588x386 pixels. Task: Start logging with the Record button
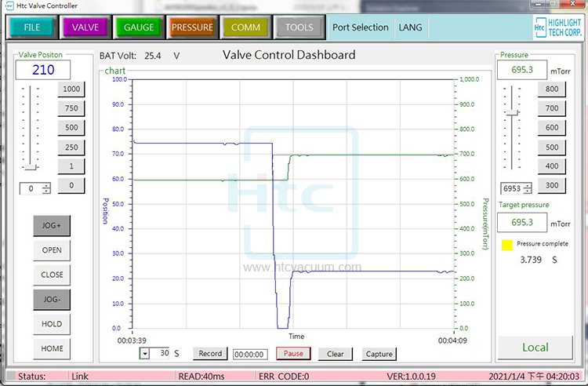pyautogui.click(x=210, y=354)
